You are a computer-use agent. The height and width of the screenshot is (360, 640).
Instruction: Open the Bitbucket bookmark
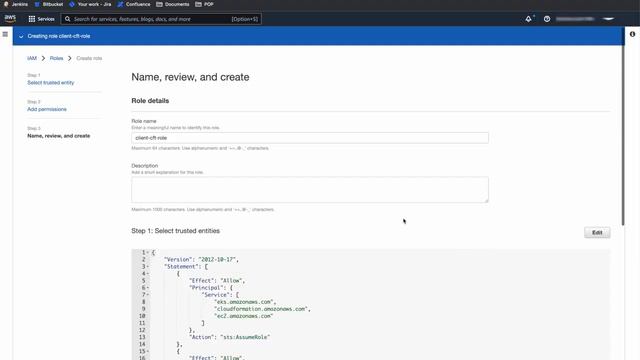49,4
